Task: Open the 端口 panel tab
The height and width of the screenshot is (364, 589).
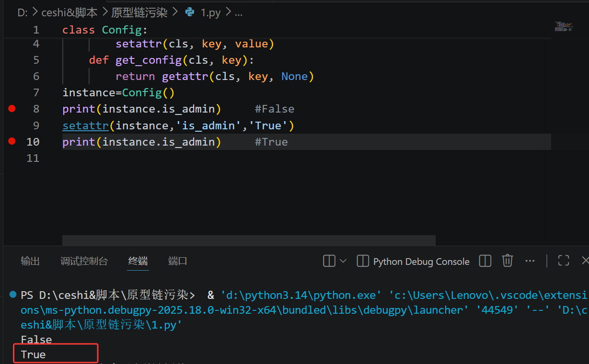Action: (178, 261)
